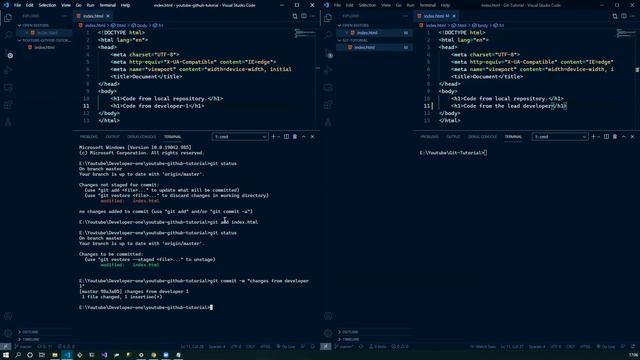Open Task View on Windows taskbar
Screen dimensions: 640x360
point(42,355)
